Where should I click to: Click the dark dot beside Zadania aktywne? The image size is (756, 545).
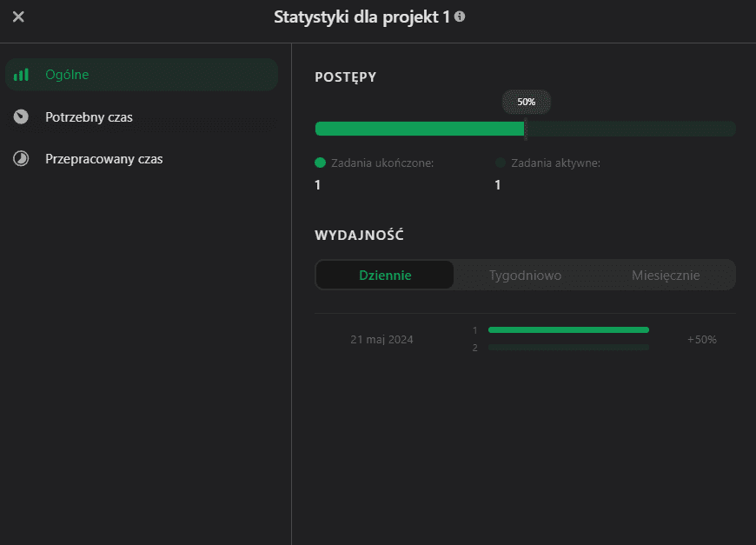pos(500,163)
